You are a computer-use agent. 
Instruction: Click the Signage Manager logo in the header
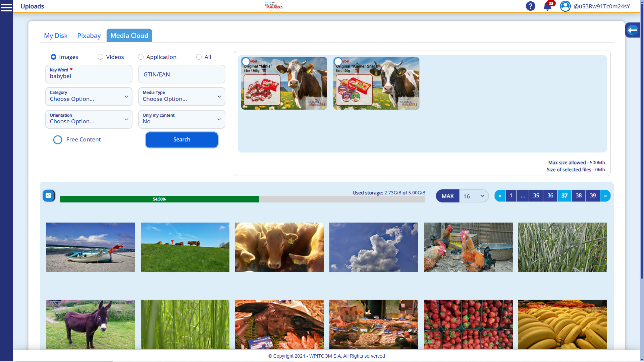click(x=273, y=6)
